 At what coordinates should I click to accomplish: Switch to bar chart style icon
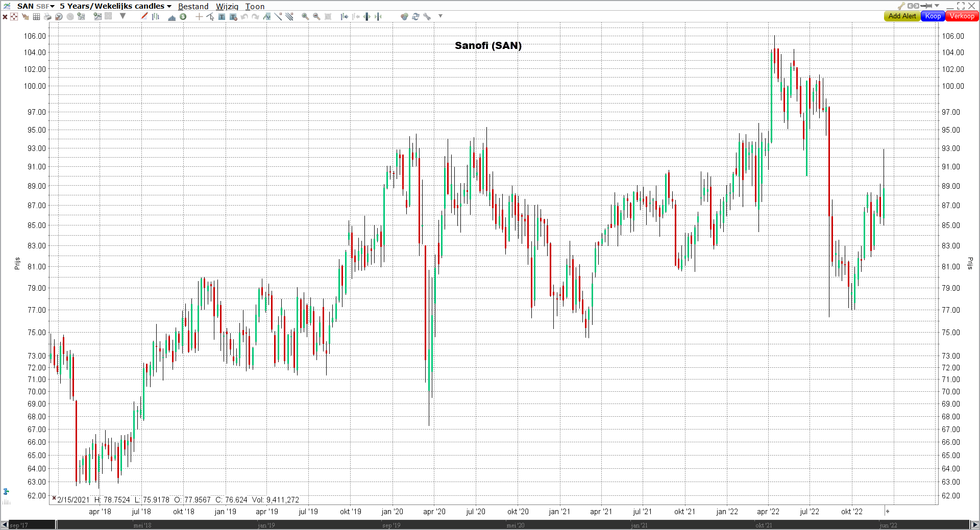click(156, 17)
